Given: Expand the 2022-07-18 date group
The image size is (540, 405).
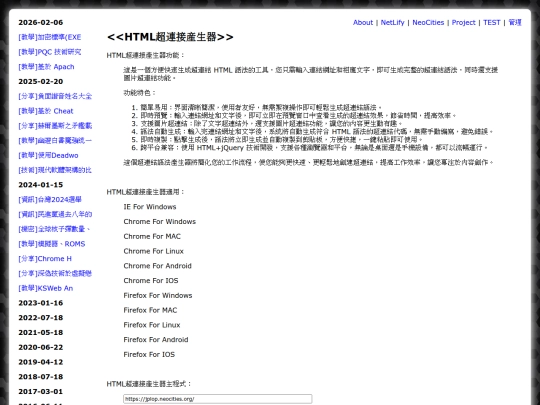Looking at the screenshot, I should (41, 318).
